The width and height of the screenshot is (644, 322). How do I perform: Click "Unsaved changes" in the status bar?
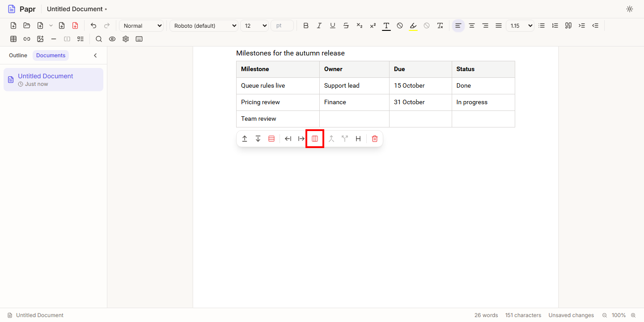pyautogui.click(x=571, y=315)
